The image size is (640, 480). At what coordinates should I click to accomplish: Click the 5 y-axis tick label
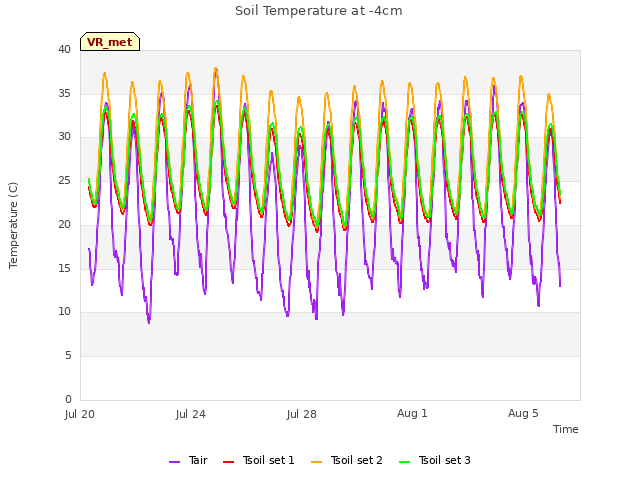click(x=68, y=356)
